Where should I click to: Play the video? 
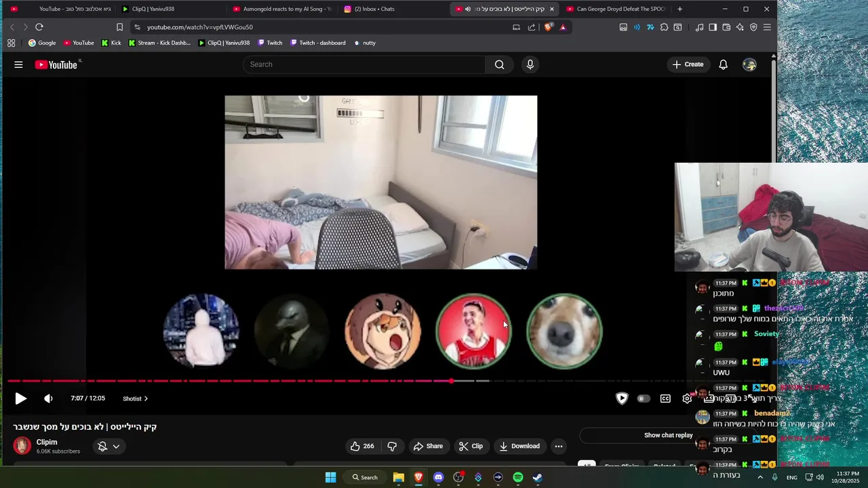(21, 399)
